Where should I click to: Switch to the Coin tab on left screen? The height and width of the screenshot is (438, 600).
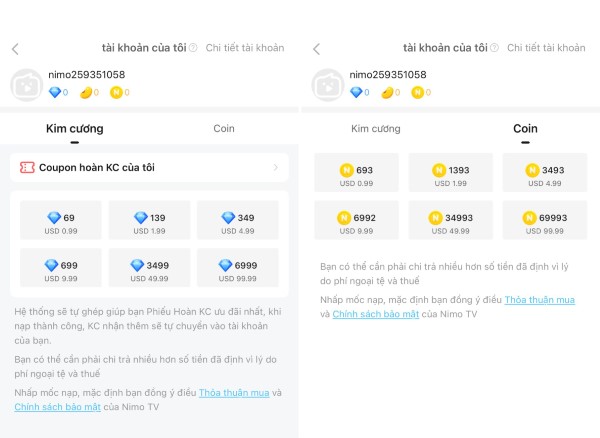(x=224, y=129)
